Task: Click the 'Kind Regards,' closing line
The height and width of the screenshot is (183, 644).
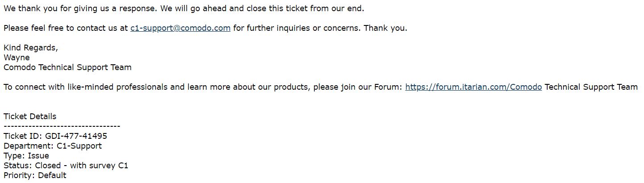Action: coord(31,48)
